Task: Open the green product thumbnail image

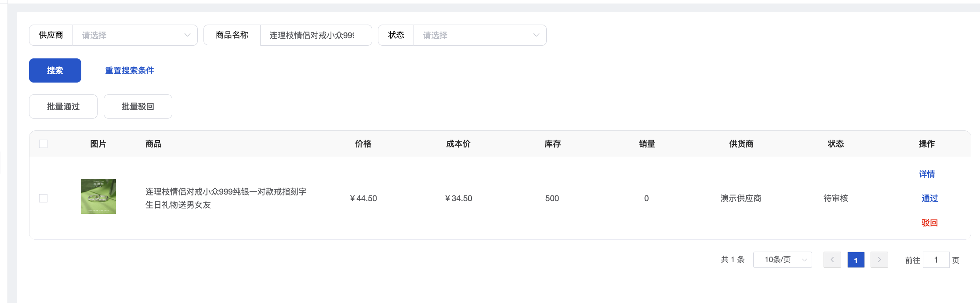Action: [x=98, y=196]
